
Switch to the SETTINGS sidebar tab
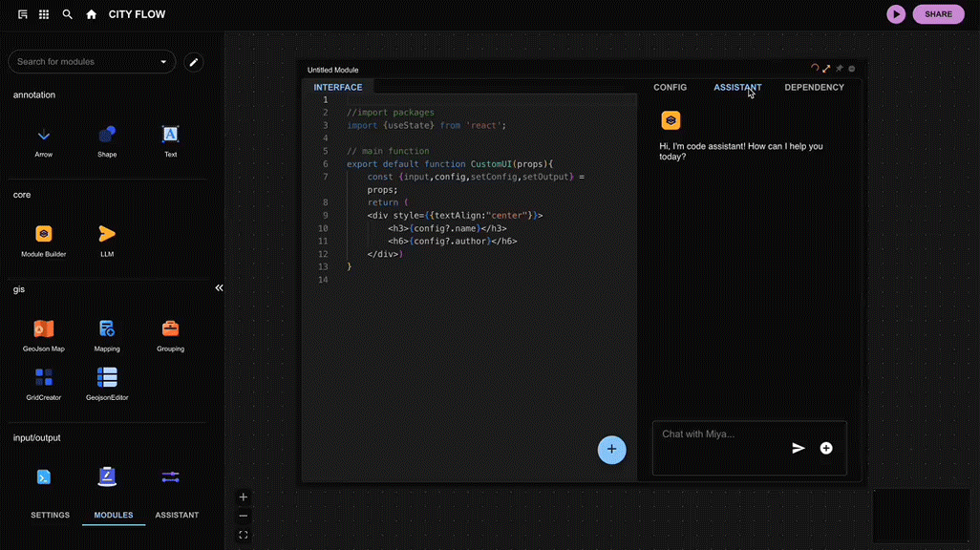tap(50, 515)
